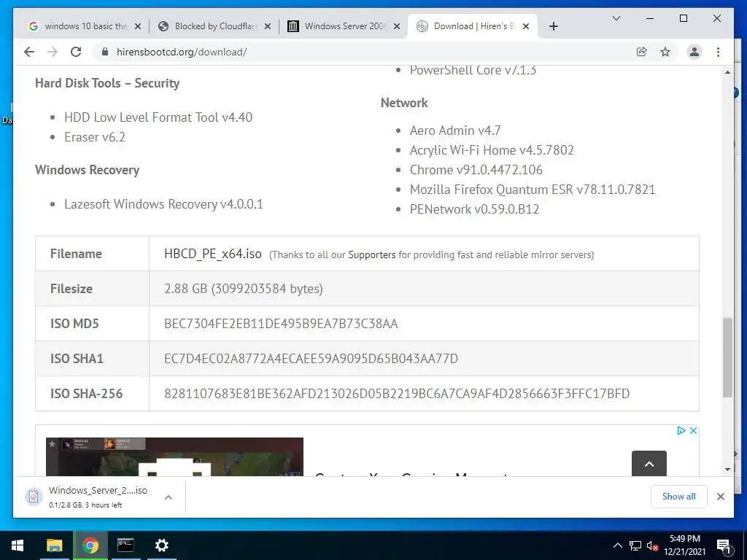The width and height of the screenshot is (747, 560).
Task: Open the Supporters link
Action: (x=371, y=254)
